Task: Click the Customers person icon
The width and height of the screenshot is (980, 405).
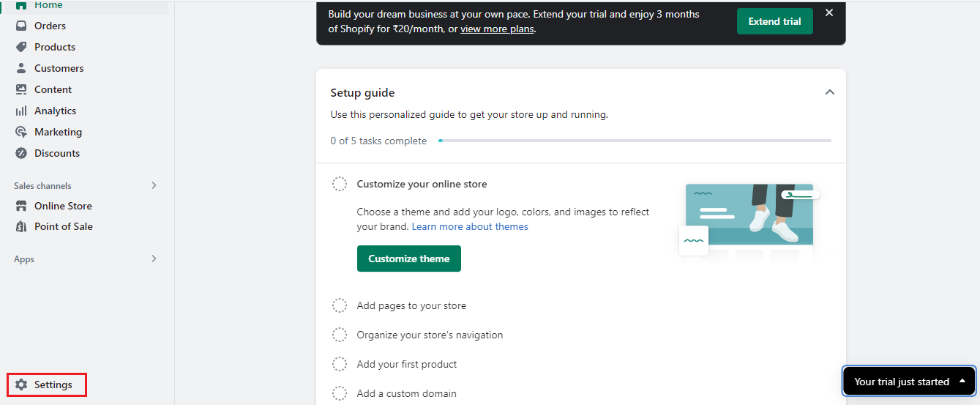Action: click(21, 68)
